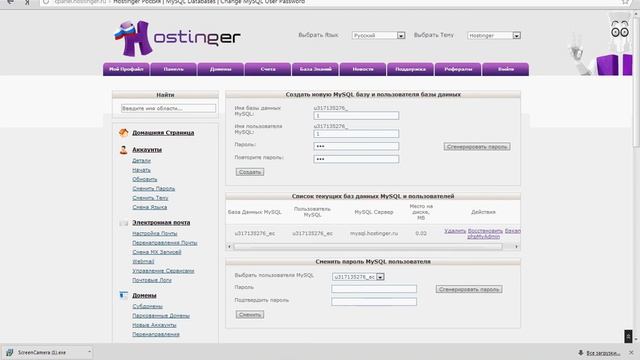The image size is (640, 360).
Task: Click Сгенерировать пароль in change password form
Action: click(x=469, y=289)
